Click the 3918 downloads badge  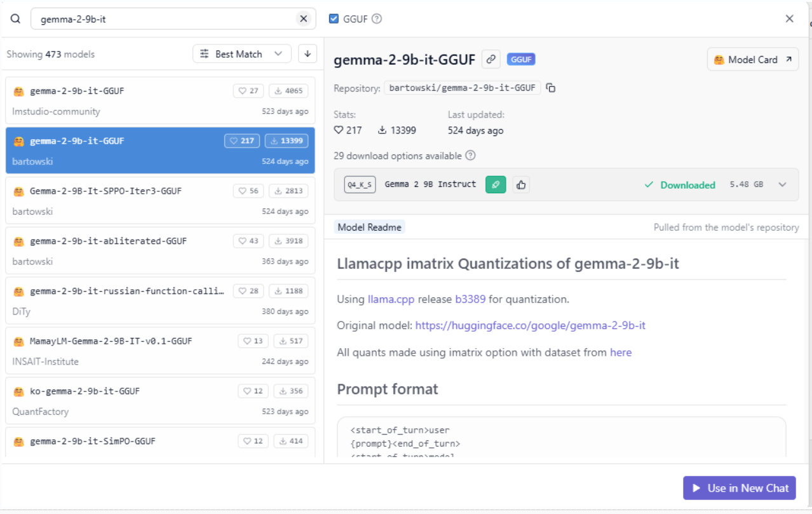coord(288,241)
